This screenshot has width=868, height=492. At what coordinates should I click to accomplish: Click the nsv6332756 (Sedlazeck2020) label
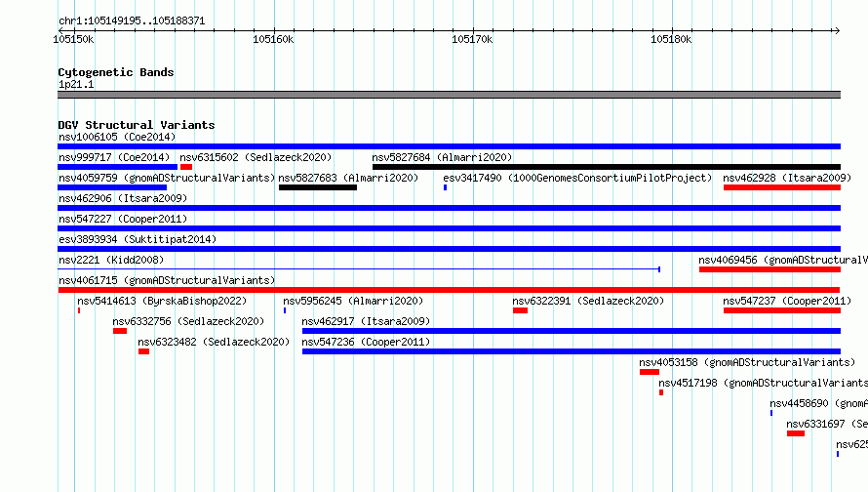[188, 321]
